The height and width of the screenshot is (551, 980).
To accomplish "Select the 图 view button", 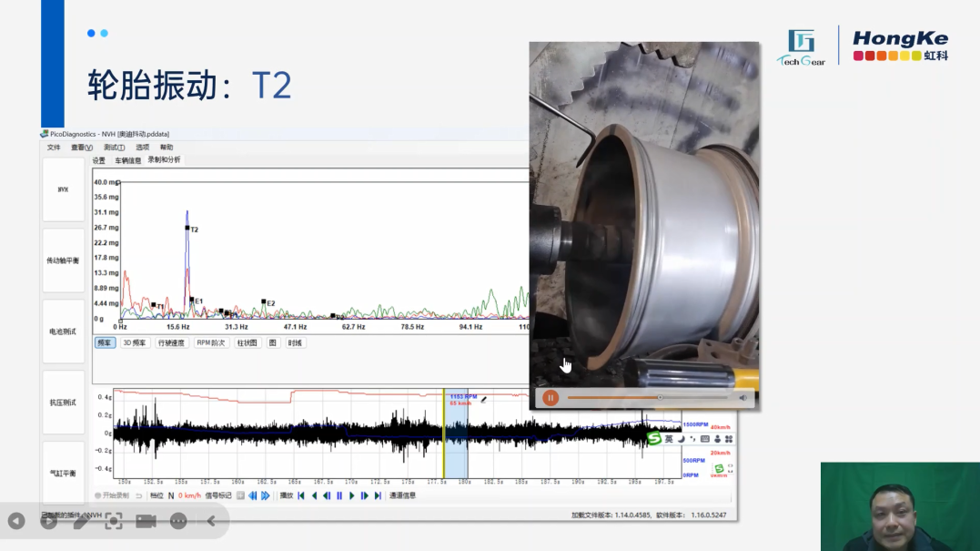I will point(272,342).
